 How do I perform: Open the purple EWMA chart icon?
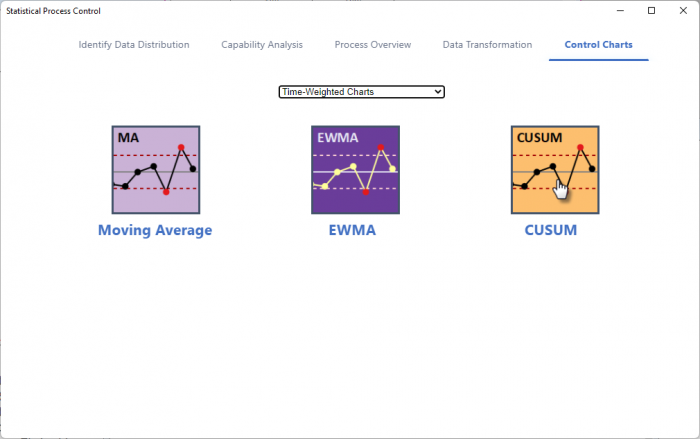click(x=355, y=170)
